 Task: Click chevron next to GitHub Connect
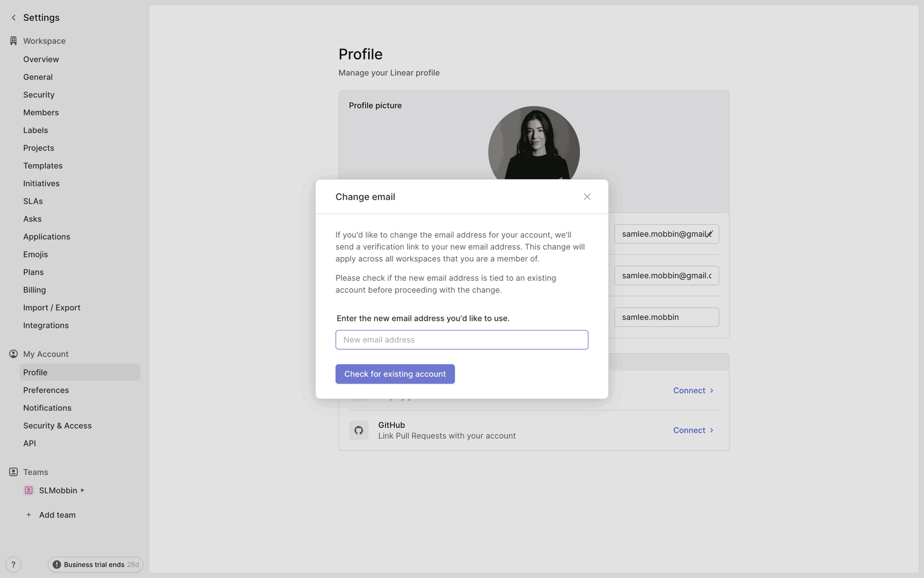coord(712,431)
